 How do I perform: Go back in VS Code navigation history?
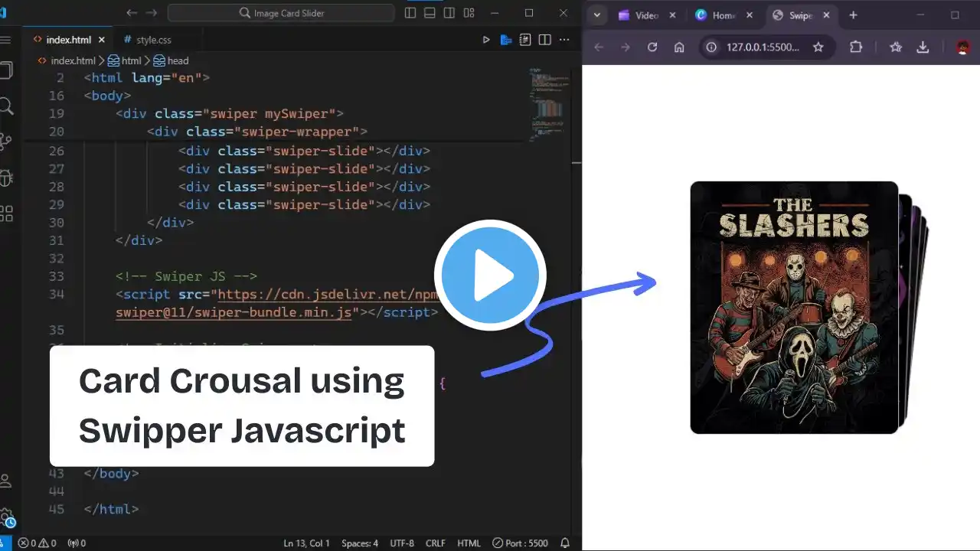[x=132, y=13]
